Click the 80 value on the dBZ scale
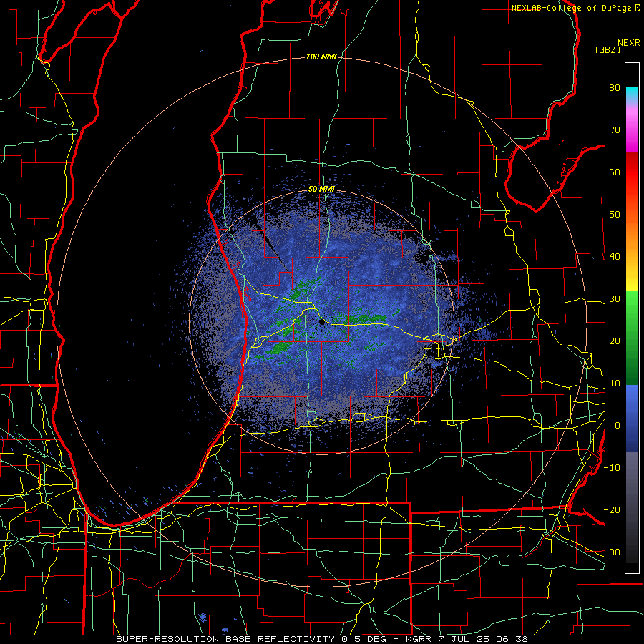 pos(615,88)
